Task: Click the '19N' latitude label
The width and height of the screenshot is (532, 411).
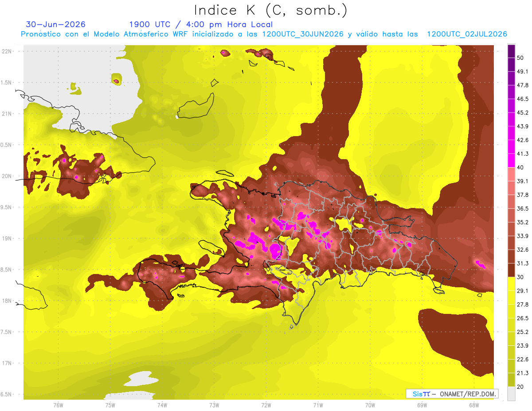Action: [7, 239]
